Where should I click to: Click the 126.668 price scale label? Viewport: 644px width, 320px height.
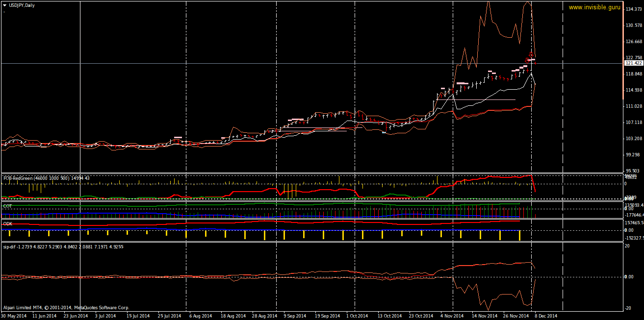633,42
